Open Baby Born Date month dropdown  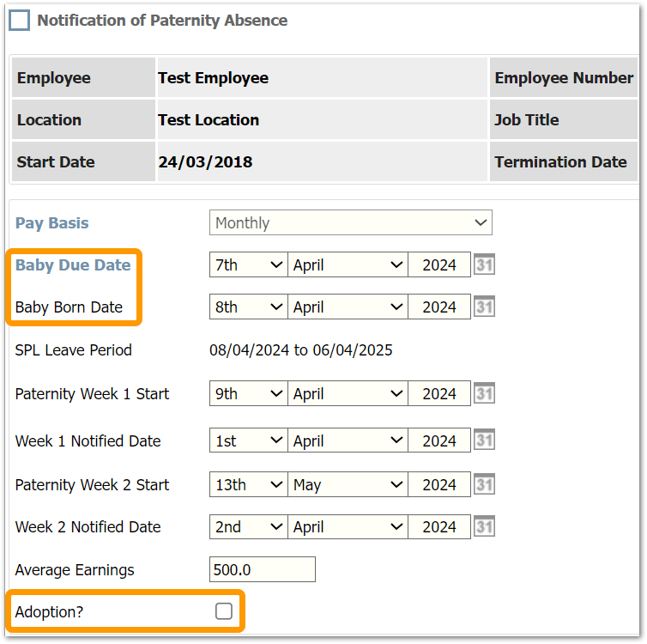point(348,307)
